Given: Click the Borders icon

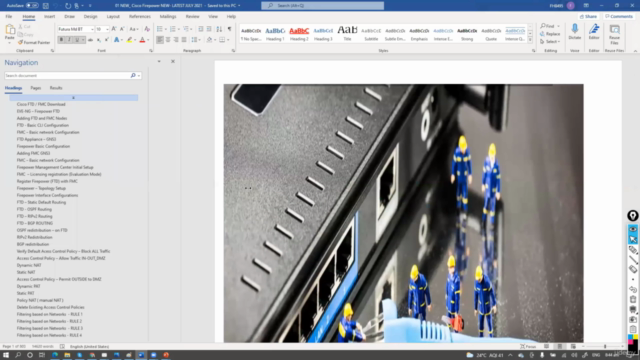Looking at the screenshot, I should click(x=222, y=40).
